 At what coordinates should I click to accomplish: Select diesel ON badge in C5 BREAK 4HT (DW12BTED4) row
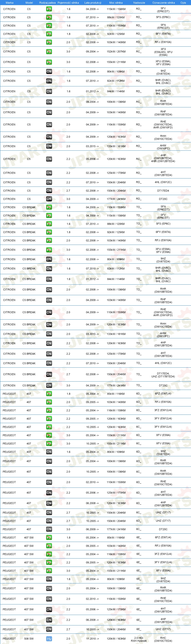49,354
